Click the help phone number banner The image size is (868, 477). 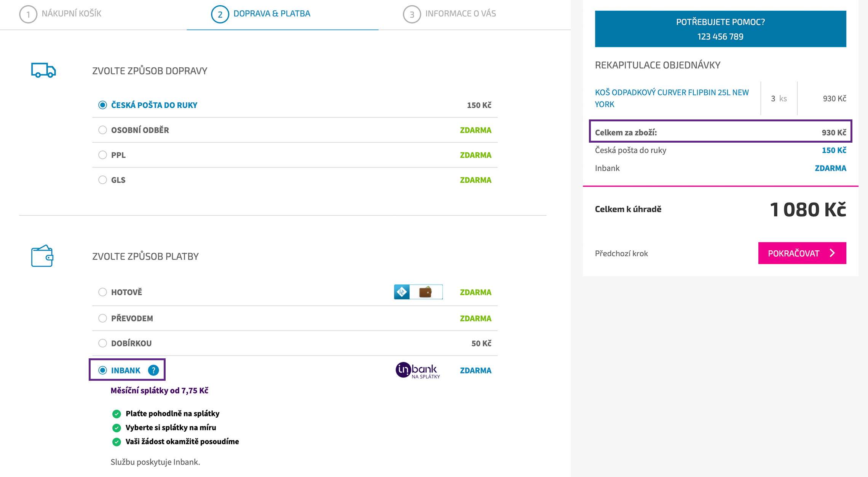pos(720,29)
